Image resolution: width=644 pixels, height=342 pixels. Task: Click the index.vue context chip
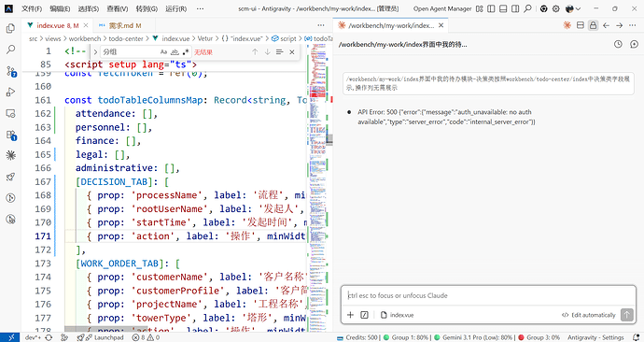pyautogui.click(x=397, y=315)
